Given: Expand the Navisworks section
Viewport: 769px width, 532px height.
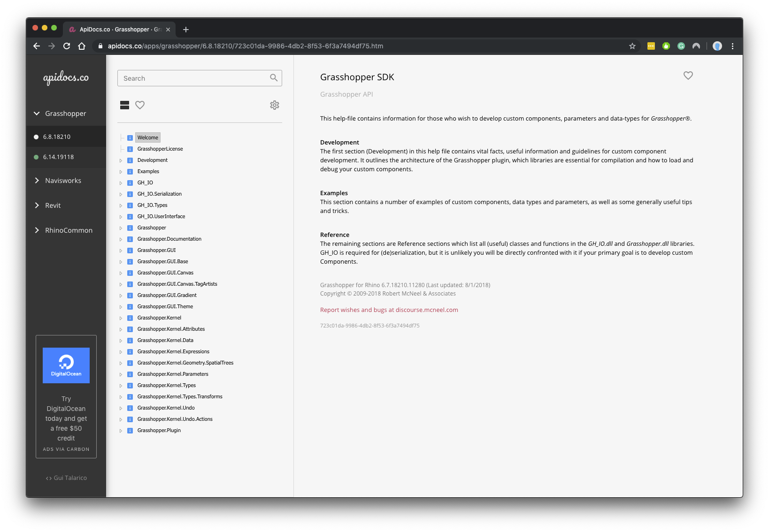Looking at the screenshot, I should click(x=37, y=181).
